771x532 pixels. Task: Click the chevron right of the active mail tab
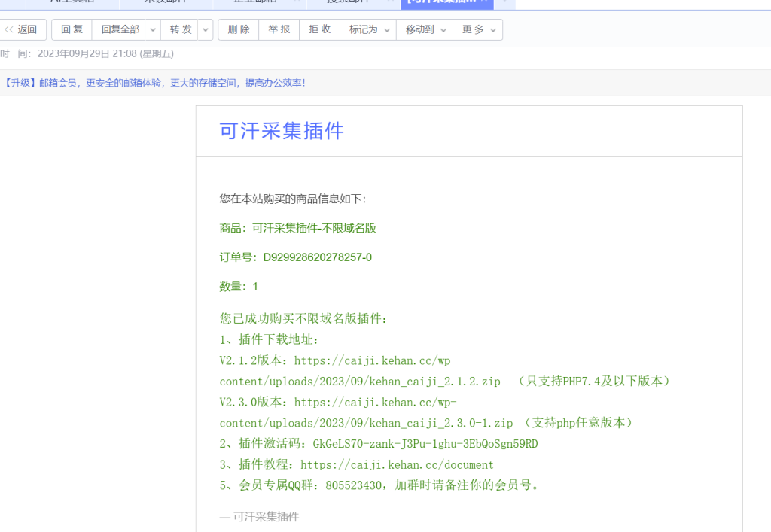pyautogui.click(x=504, y=5)
